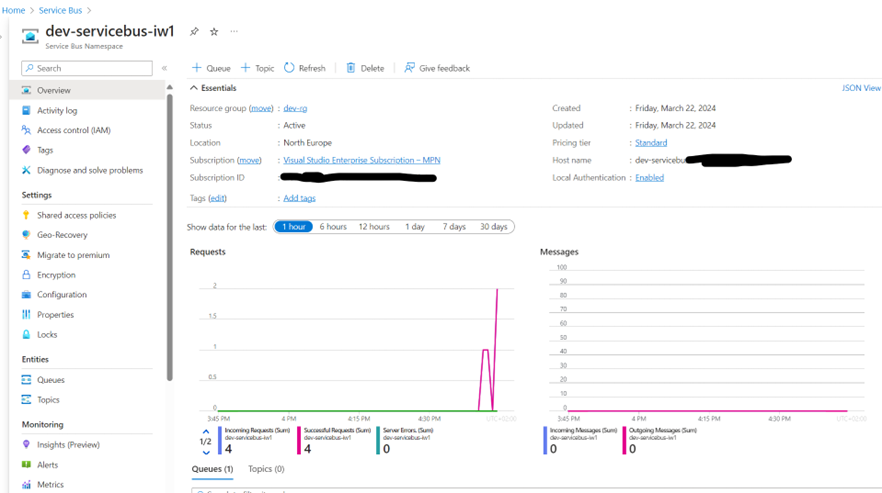Image resolution: width=882 pixels, height=493 pixels.
Task: Click Add tags link
Action: click(x=299, y=198)
